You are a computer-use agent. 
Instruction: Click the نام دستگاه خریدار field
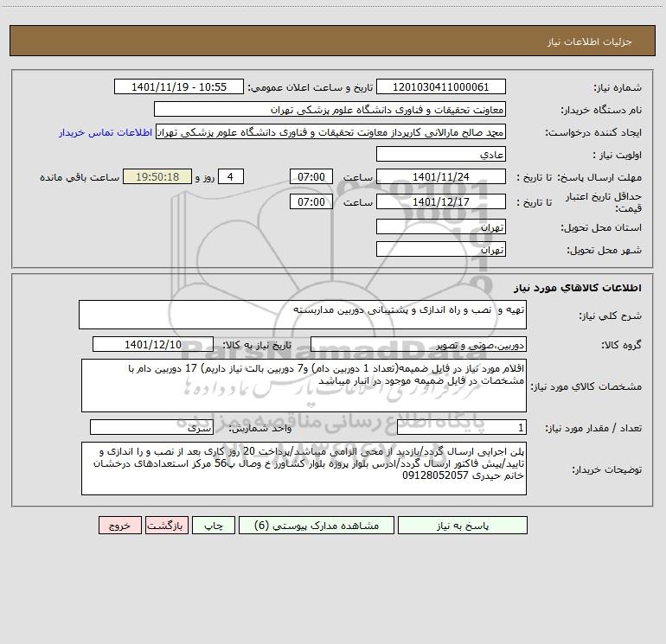pyautogui.click(x=330, y=109)
